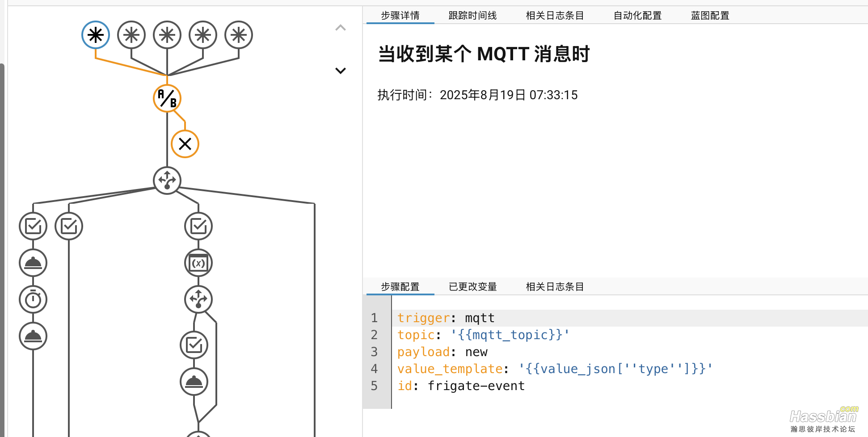Click the code line with topic mqtt_topic
Screen dimensions: 868x437
484,335
